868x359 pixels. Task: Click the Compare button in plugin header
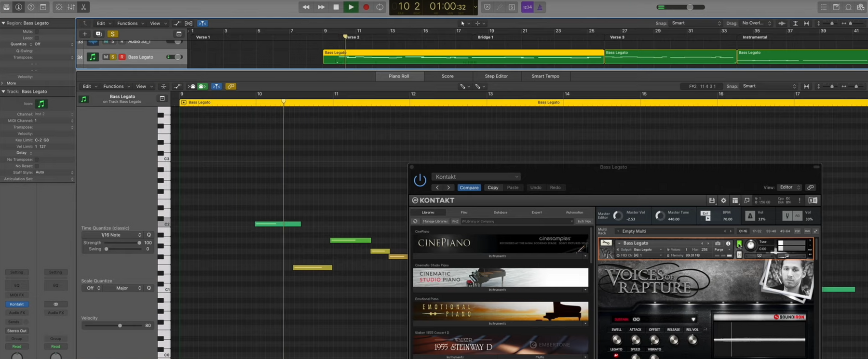[x=469, y=187]
